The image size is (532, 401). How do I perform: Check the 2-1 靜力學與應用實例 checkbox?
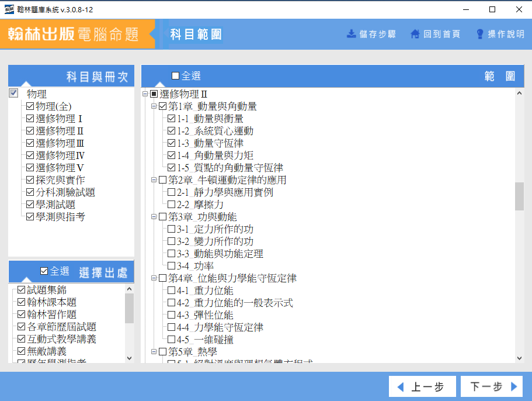pyautogui.click(x=171, y=192)
